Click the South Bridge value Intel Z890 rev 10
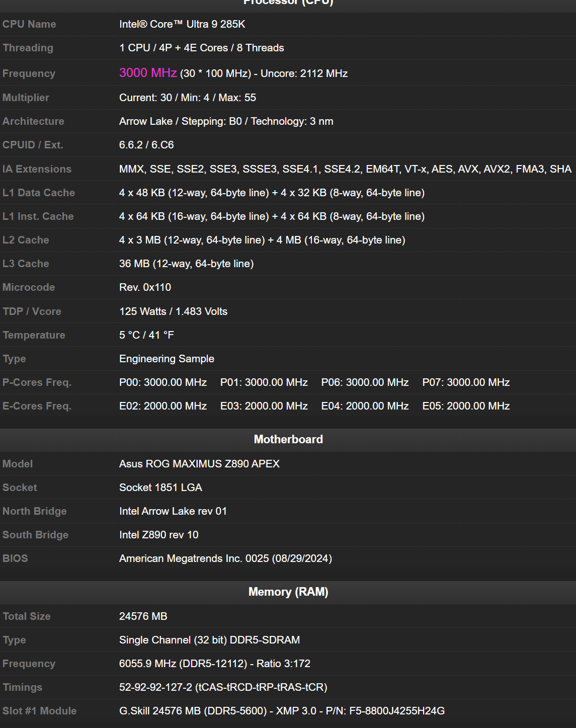This screenshot has height=728, width=576. [159, 535]
